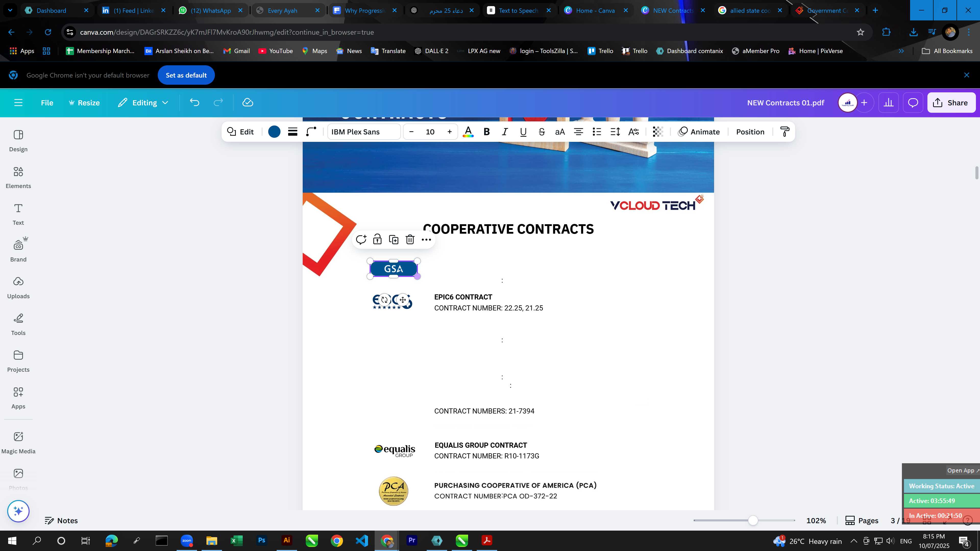This screenshot has width=980, height=551.
Task: Click the 102% zoom level
Action: coord(816,521)
